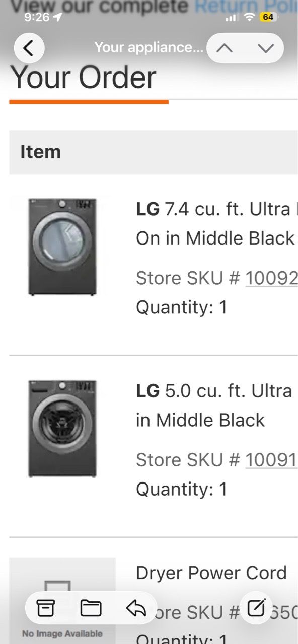Move the email using the folder icon
The height and width of the screenshot is (644, 298).
pyautogui.click(x=91, y=608)
